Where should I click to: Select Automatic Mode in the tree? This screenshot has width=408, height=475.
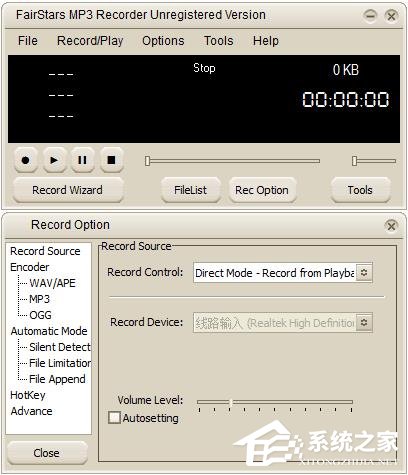[x=49, y=331]
